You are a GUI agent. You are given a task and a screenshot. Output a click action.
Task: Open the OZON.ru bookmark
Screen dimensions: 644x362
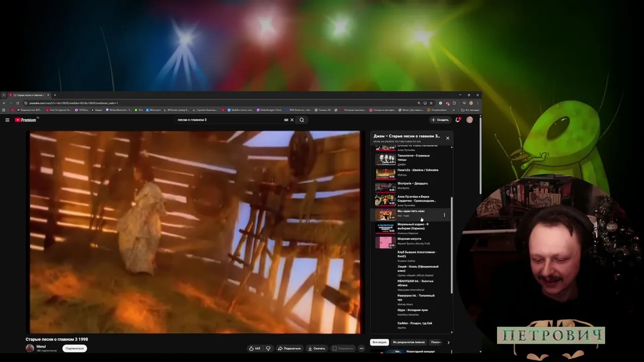pyautogui.click(x=82, y=110)
